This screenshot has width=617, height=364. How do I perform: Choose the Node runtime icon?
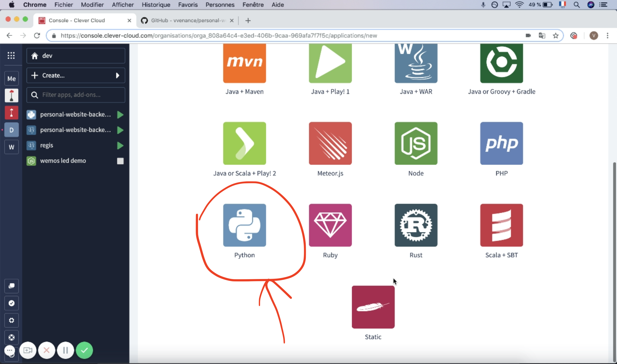(x=416, y=143)
